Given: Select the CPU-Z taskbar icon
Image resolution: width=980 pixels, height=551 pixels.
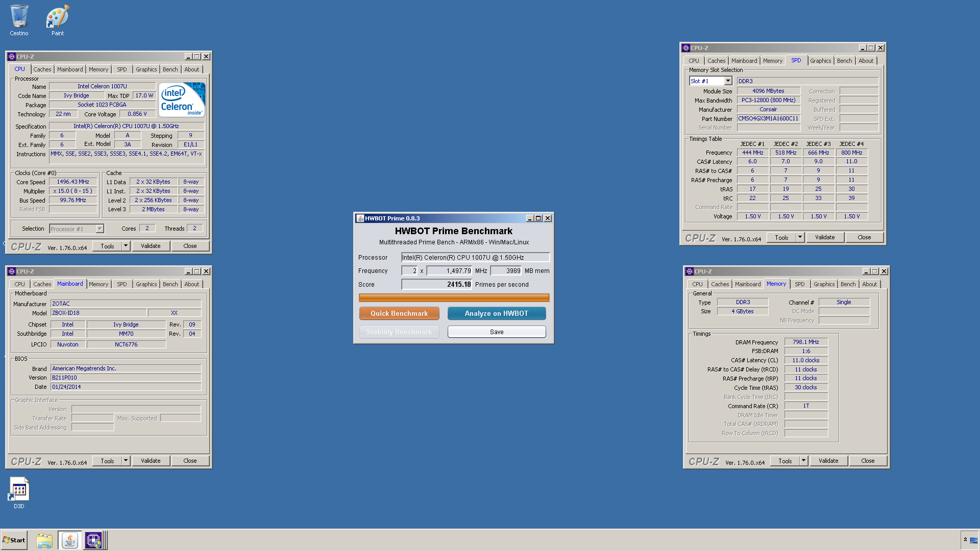Looking at the screenshot, I should [93, 540].
